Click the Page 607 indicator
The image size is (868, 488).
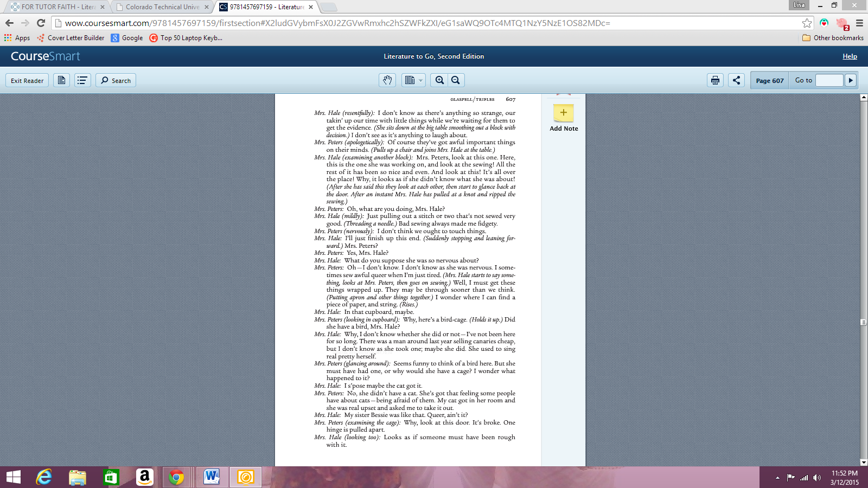[770, 80]
